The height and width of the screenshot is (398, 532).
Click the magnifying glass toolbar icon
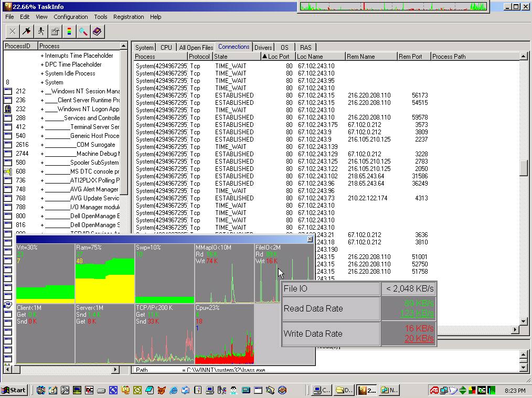click(83, 31)
